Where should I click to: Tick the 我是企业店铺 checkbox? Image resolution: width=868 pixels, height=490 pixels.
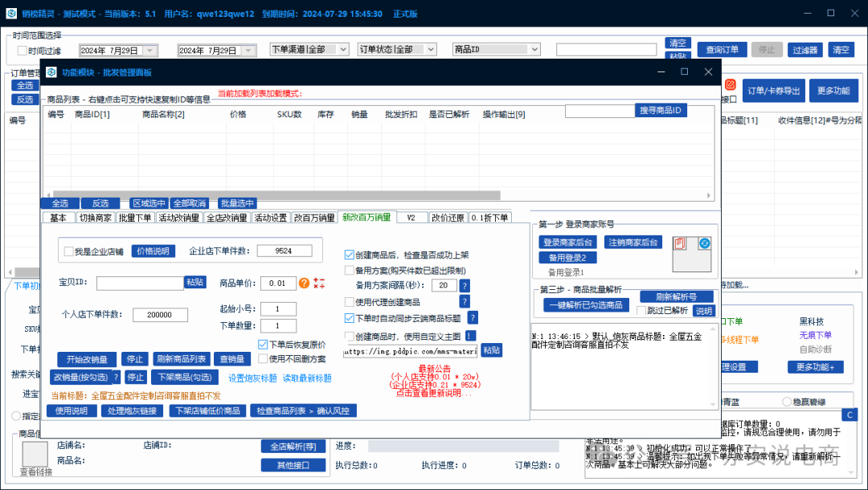pos(68,251)
